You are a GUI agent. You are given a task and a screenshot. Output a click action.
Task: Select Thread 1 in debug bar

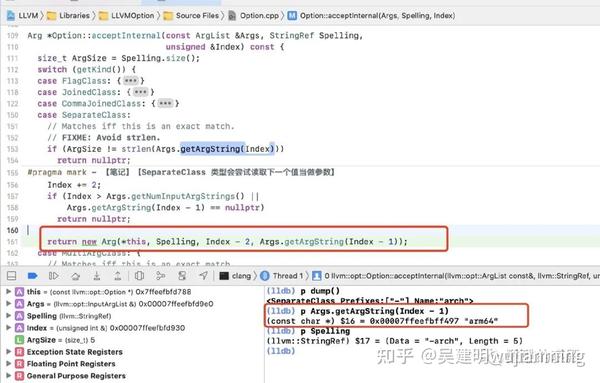pos(282,276)
